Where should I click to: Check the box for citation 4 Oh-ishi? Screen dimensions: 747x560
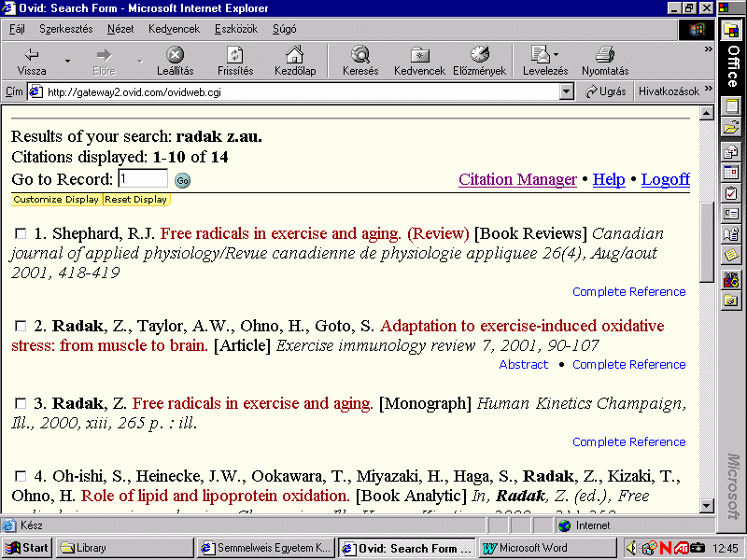click(21, 476)
